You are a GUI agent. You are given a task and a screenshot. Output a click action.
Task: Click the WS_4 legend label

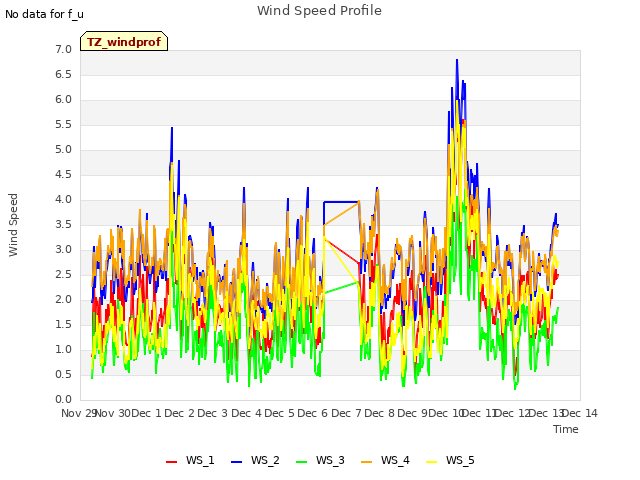(395, 460)
